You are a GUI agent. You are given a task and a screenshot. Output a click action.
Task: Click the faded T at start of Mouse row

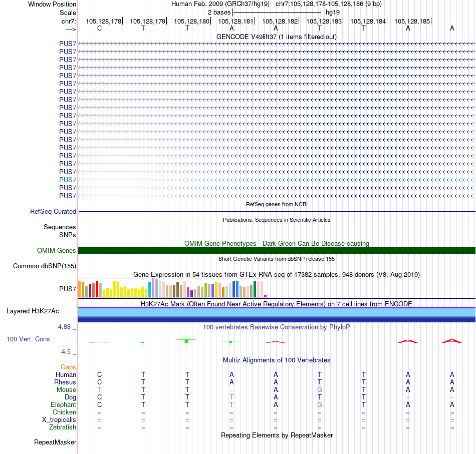(x=99, y=390)
